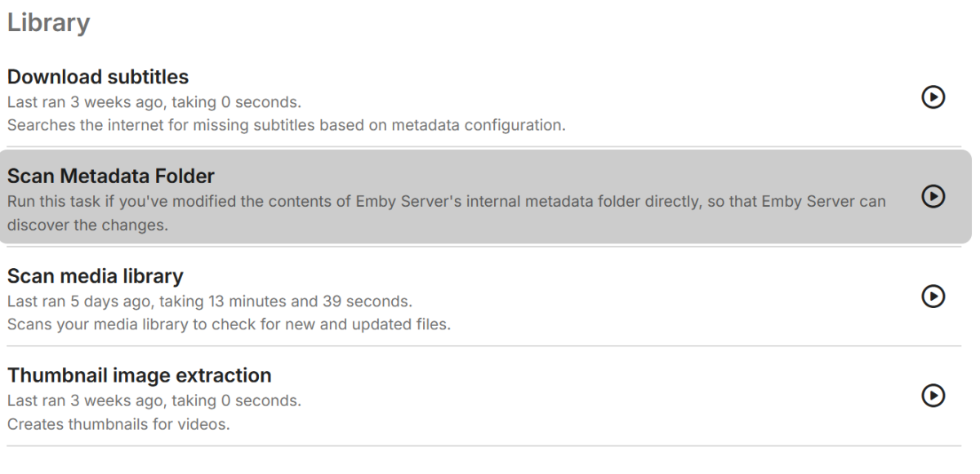Click Download subtitles 'Last ran 3 weeks ago' line
Screen dimensions: 980x474
point(154,104)
